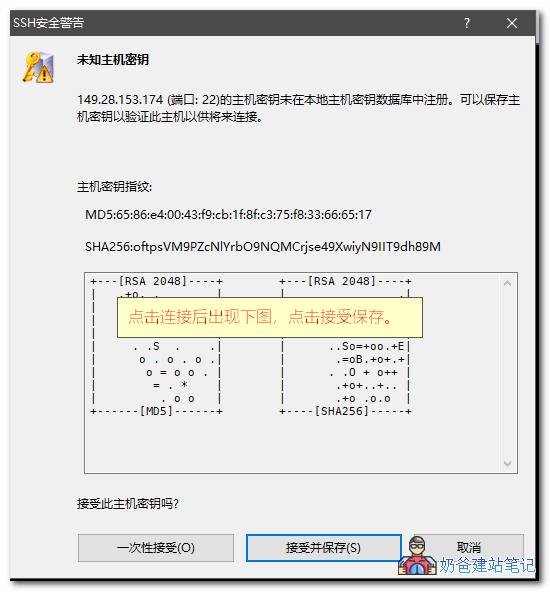Click the 未知主机密钥 heading
Screen dimensions: 550x592
(113, 60)
